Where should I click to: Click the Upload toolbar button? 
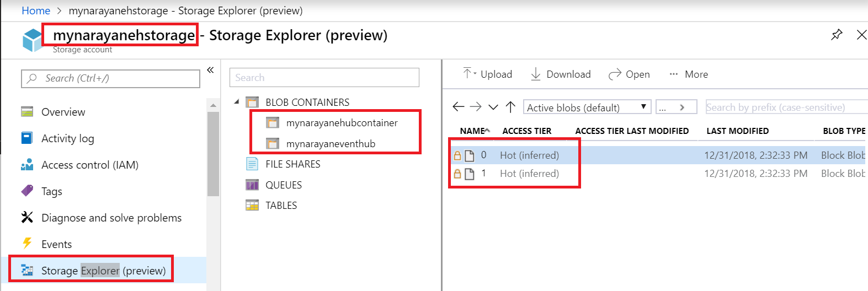click(x=488, y=74)
